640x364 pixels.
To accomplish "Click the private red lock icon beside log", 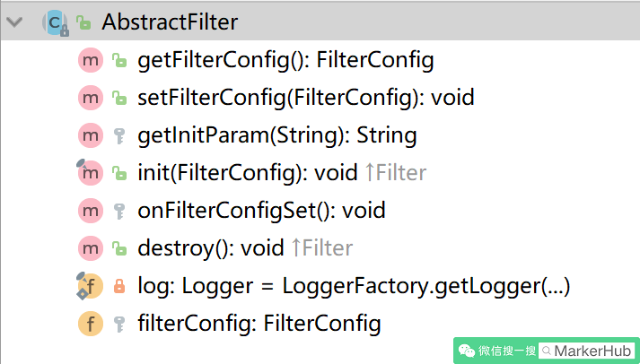I will (119, 286).
